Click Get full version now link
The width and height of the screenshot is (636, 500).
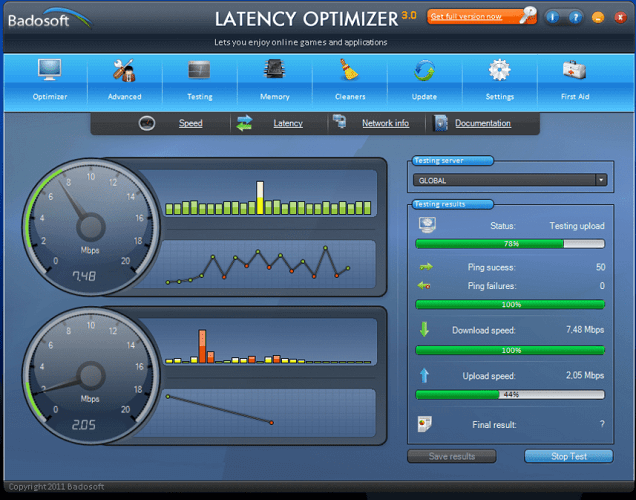coord(466,17)
